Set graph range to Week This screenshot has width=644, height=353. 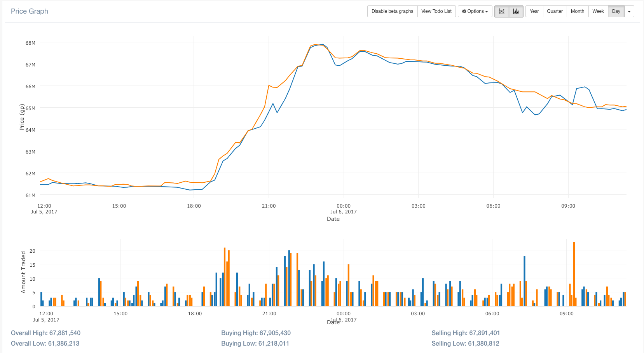point(598,11)
